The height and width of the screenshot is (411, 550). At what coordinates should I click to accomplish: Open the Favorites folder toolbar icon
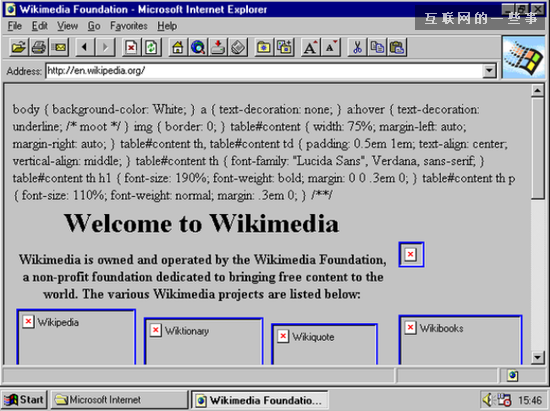point(264,47)
